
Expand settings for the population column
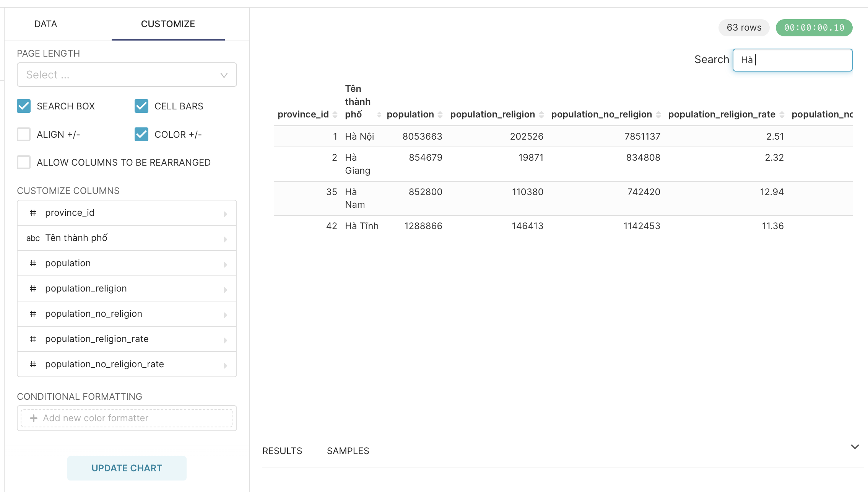[x=225, y=263]
